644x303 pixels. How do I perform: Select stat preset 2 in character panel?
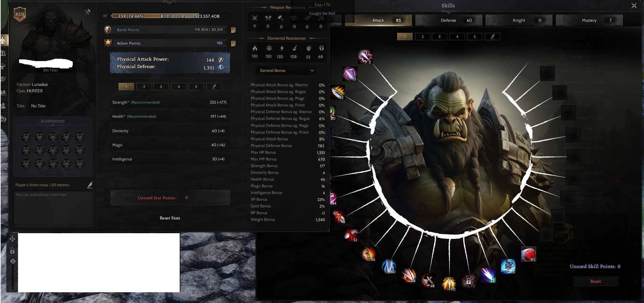144,87
